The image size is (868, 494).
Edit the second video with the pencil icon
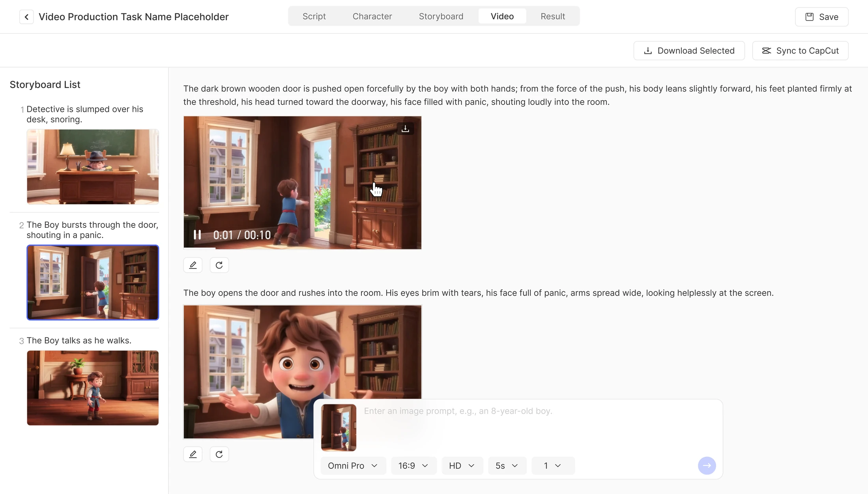[x=193, y=454]
